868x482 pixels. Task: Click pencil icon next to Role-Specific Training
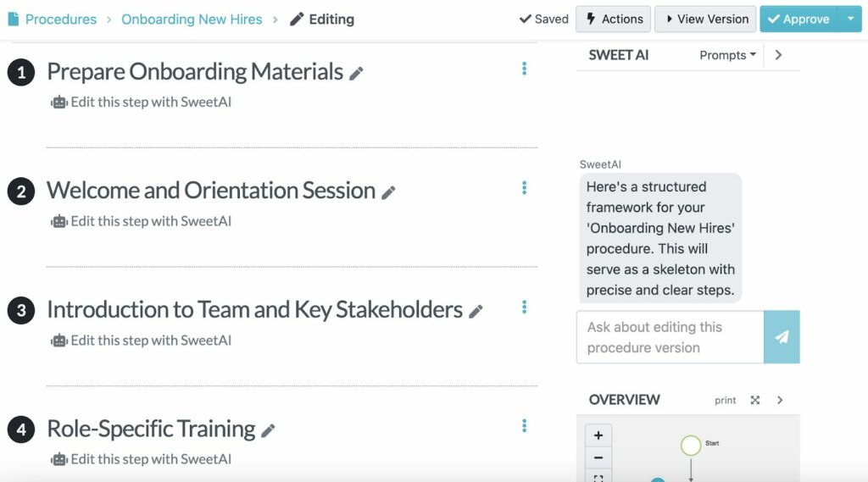coord(268,430)
